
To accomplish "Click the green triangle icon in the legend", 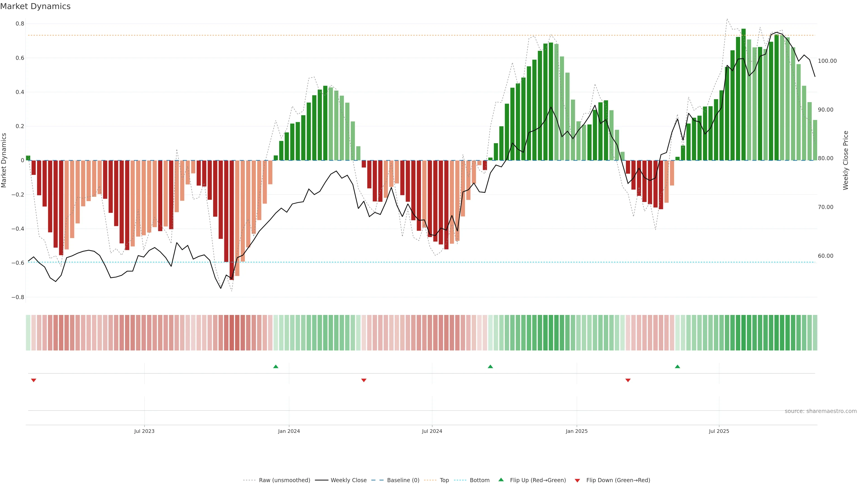I will [501, 480].
